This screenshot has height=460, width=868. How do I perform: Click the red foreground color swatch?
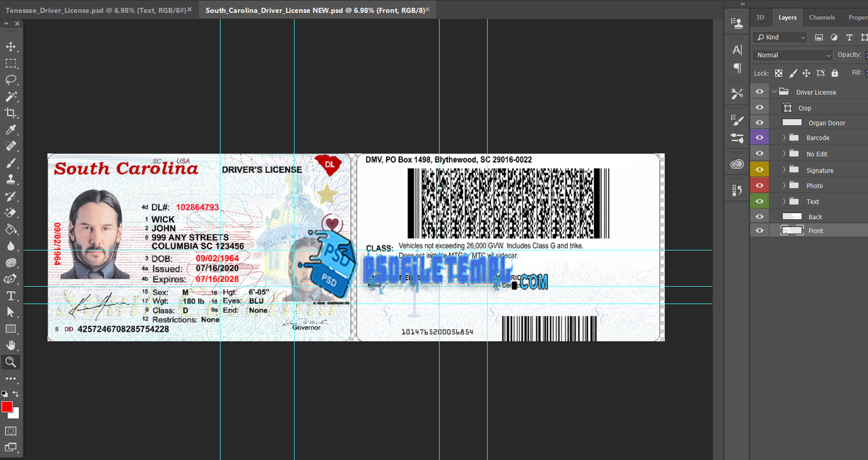click(x=7, y=406)
